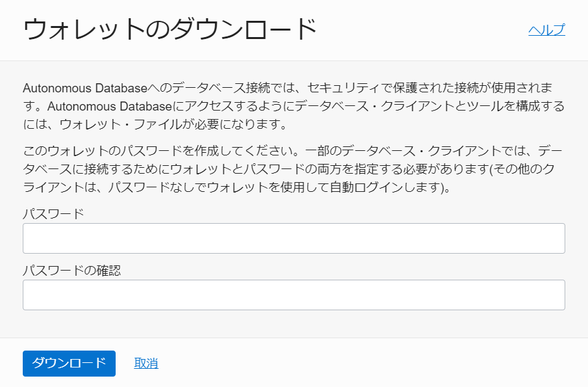Image resolution: width=588 pixels, height=387 pixels.
Task: Place cursor in the wallet password box
Action: 294,238
